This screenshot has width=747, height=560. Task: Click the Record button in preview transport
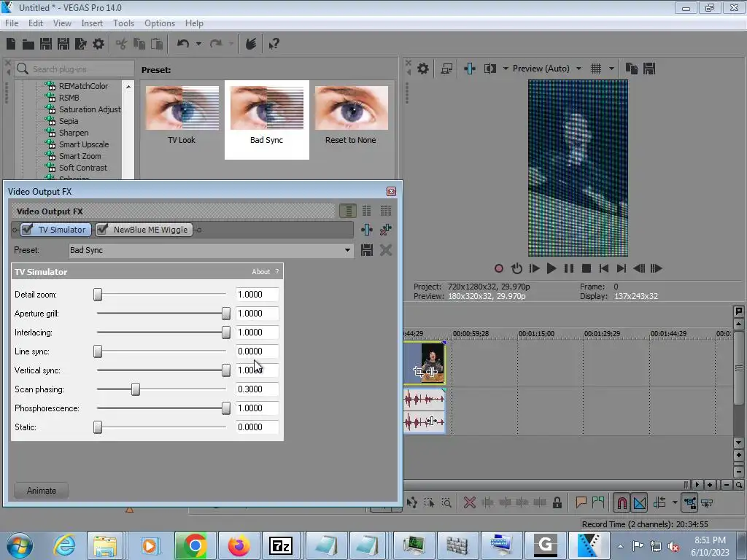pyautogui.click(x=499, y=268)
